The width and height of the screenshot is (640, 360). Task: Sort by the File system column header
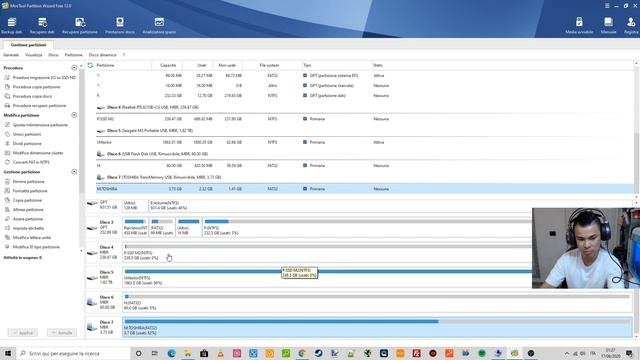[x=269, y=65]
